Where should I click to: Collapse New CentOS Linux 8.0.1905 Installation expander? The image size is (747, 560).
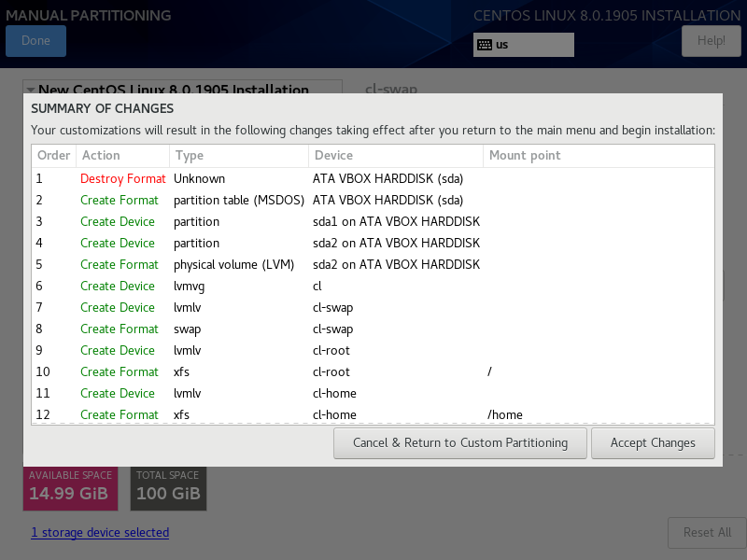click(31, 89)
